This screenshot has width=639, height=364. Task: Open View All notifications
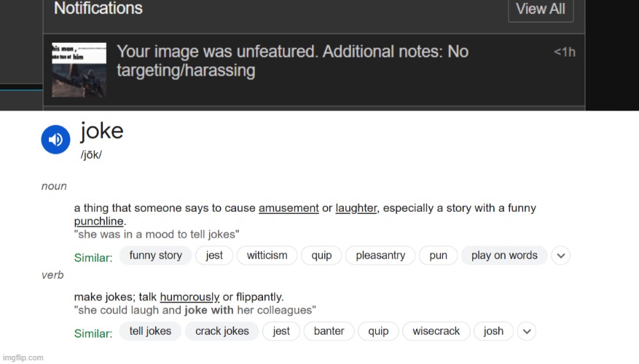[541, 9]
